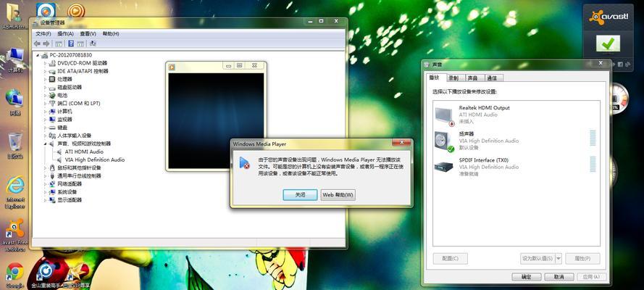The height and width of the screenshot is (290, 644).
Task: Click the 设为默认值(S) button
Action: pos(538,259)
